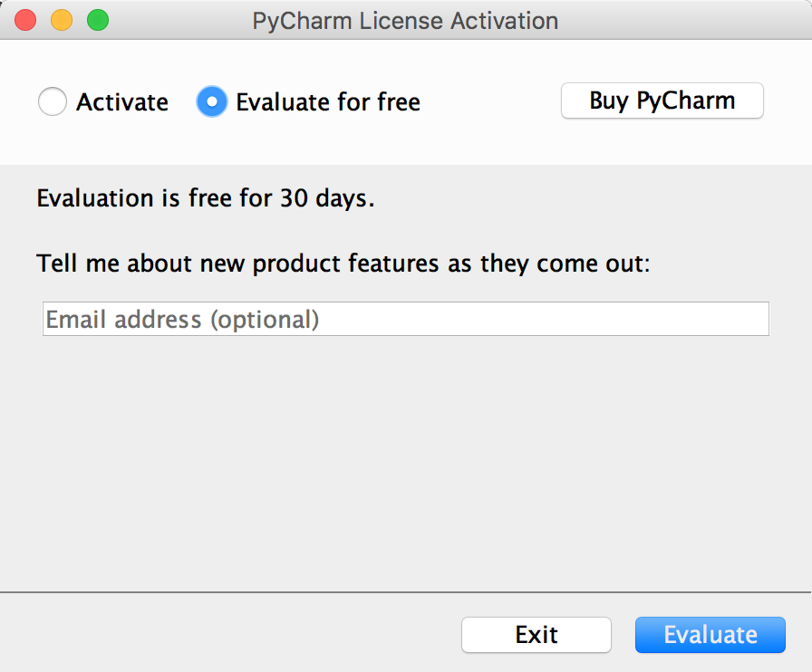The image size is (812, 672).
Task: Click the blank footer area left of Exit
Action: pos(227,635)
